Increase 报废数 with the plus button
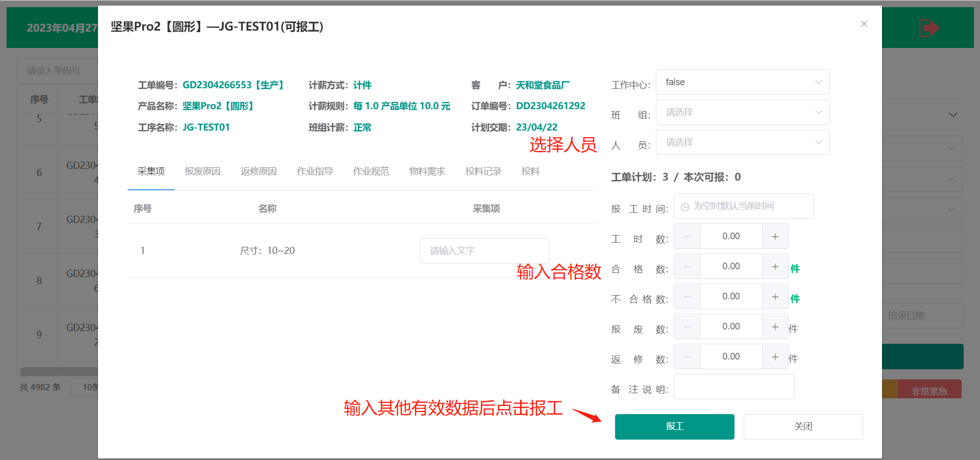The height and width of the screenshot is (460, 980). pos(775,327)
